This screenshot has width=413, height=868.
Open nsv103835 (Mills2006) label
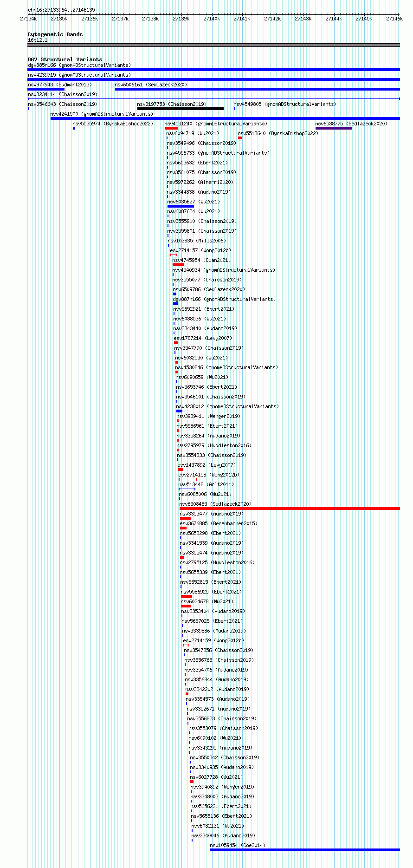pos(197,241)
